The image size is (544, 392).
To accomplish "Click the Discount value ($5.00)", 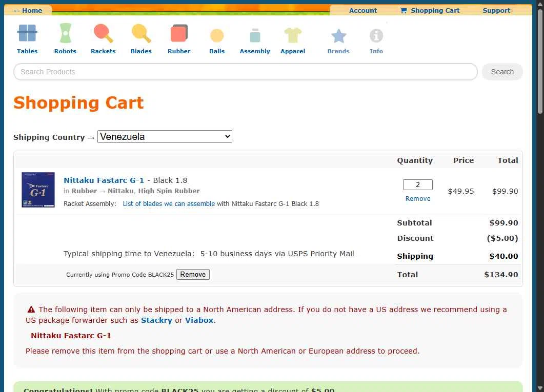I will [x=502, y=238].
